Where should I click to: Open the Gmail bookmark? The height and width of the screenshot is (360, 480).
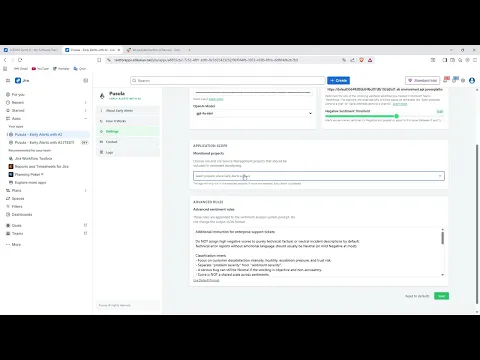tap(21, 69)
